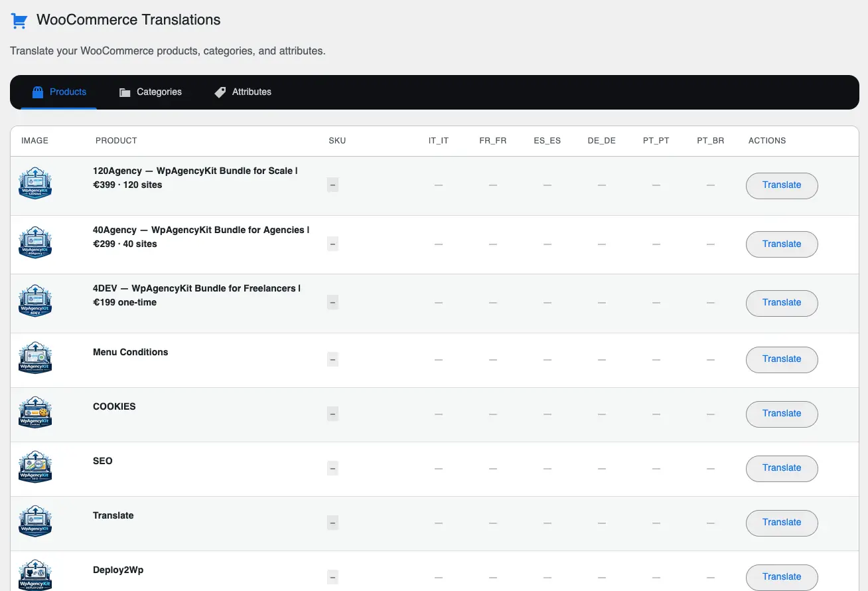
Task: Open the 40Agency bundle product thumbnail
Action: (35, 242)
